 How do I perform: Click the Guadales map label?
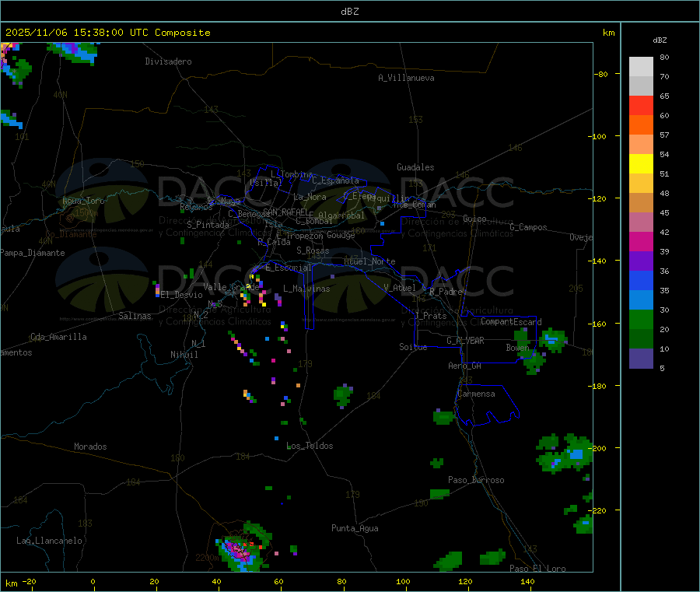(415, 167)
